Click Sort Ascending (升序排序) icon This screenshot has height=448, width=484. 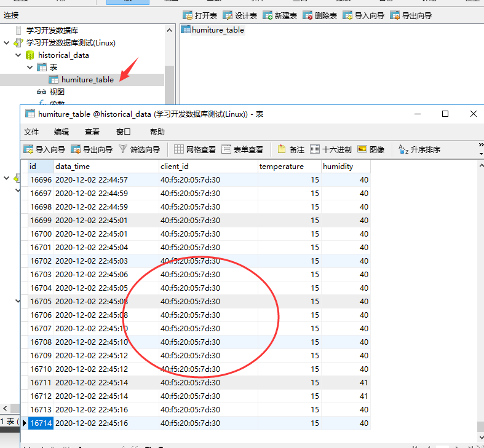tap(403, 149)
